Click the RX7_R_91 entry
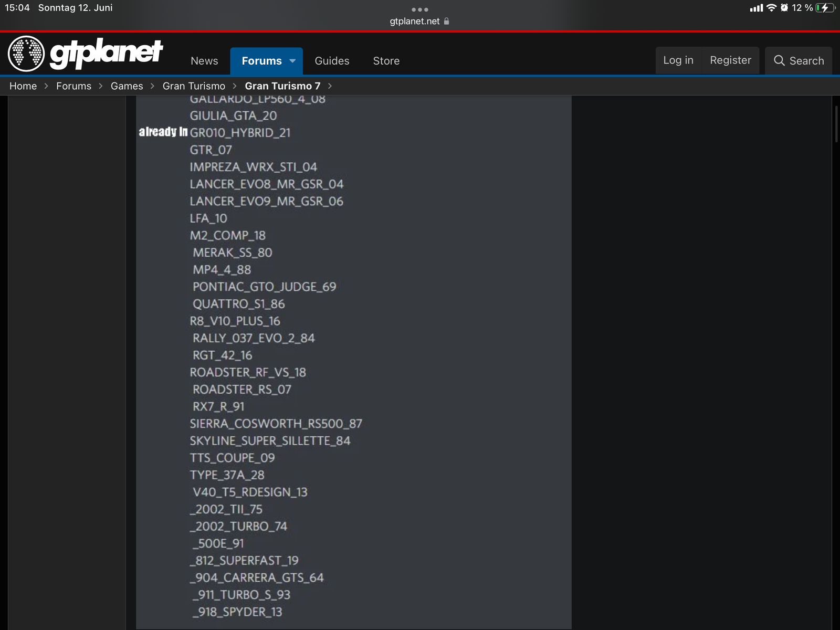Viewport: 840px width, 630px height. pos(218,407)
